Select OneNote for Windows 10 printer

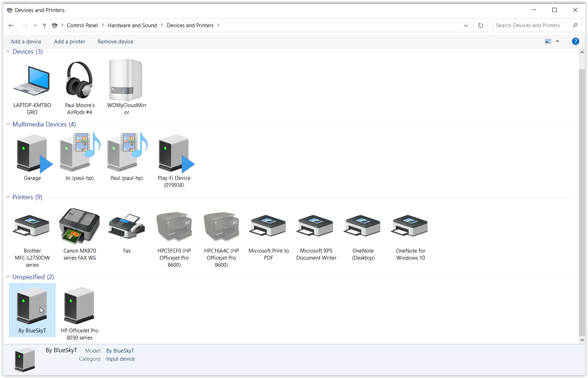coord(410,226)
